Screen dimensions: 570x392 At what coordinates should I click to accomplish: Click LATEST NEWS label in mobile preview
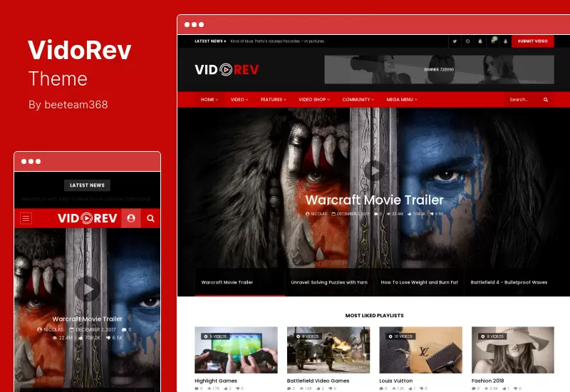pyautogui.click(x=87, y=185)
